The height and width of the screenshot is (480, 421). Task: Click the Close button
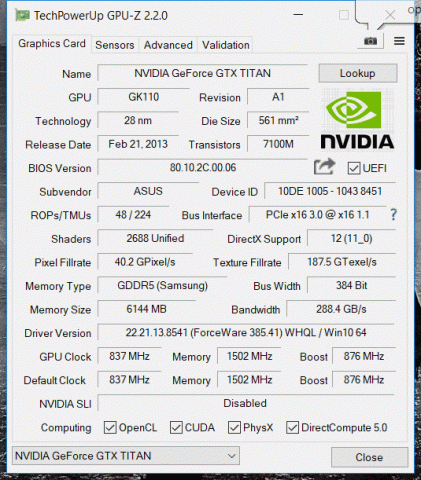point(369,457)
